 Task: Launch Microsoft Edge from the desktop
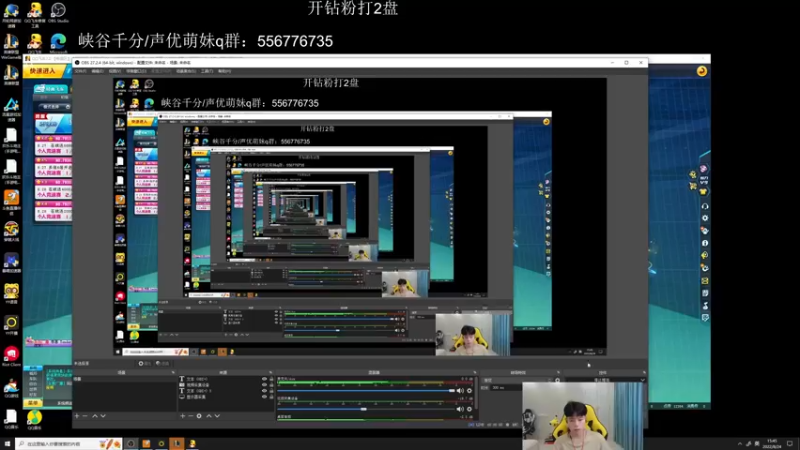coord(58,43)
